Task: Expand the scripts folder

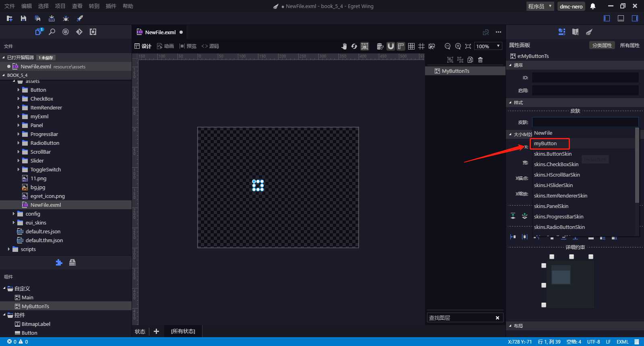Action: (9, 249)
